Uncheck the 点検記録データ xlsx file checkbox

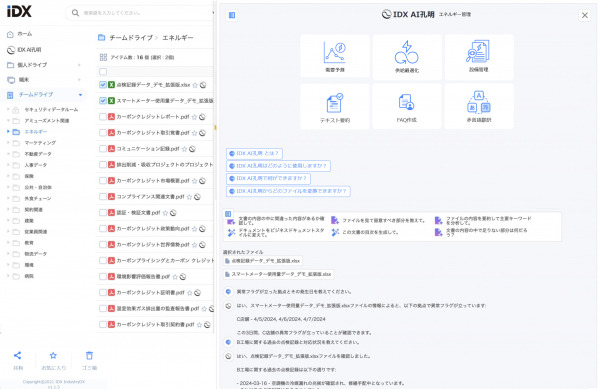click(x=103, y=85)
